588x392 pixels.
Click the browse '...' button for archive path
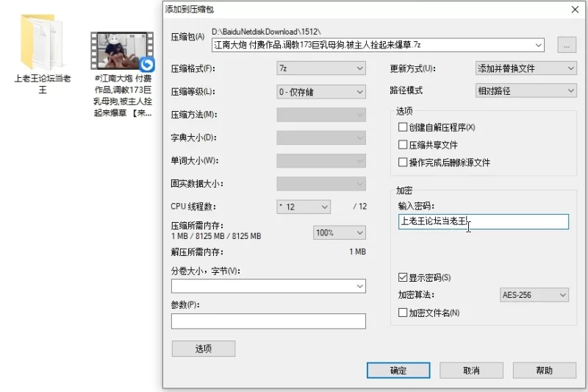pyautogui.click(x=566, y=45)
